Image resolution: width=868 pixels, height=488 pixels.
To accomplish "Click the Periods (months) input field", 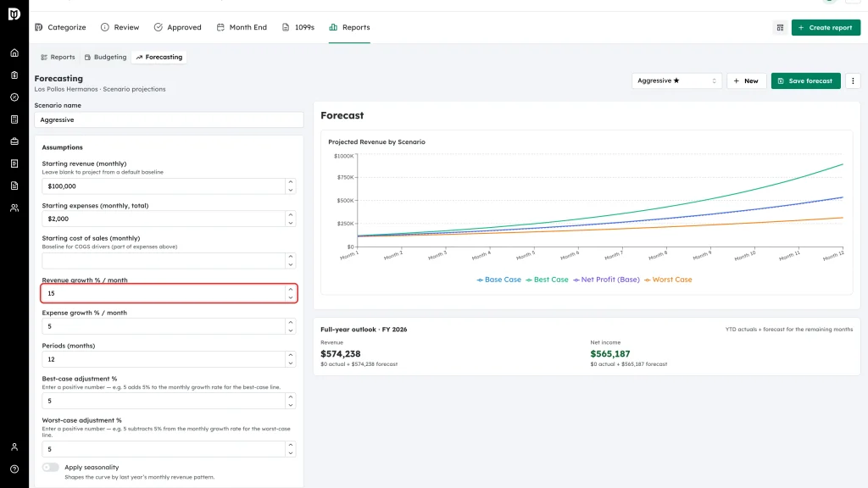I will click(164, 359).
